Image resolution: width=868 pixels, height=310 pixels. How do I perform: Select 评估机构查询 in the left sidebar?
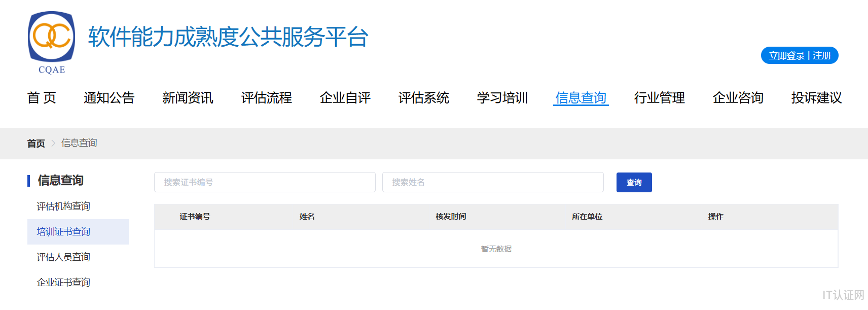63,206
